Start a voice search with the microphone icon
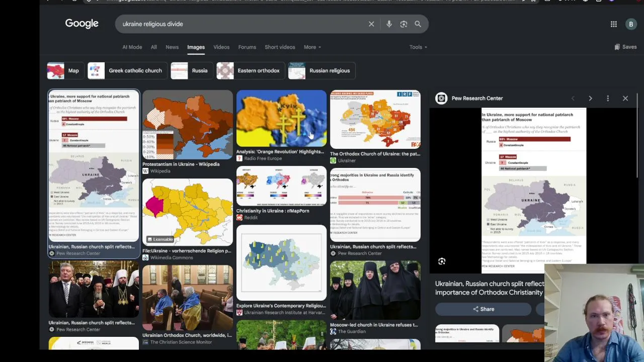 (389, 24)
